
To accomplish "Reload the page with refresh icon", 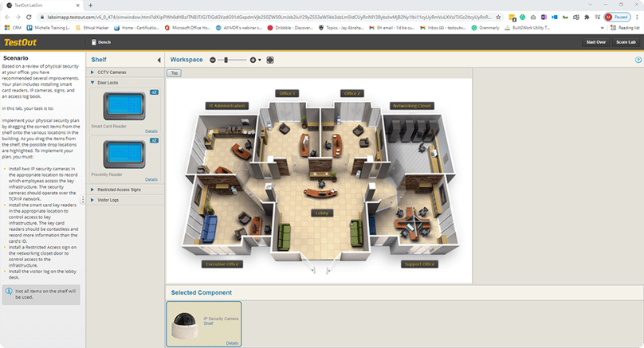I will coord(29,18).
